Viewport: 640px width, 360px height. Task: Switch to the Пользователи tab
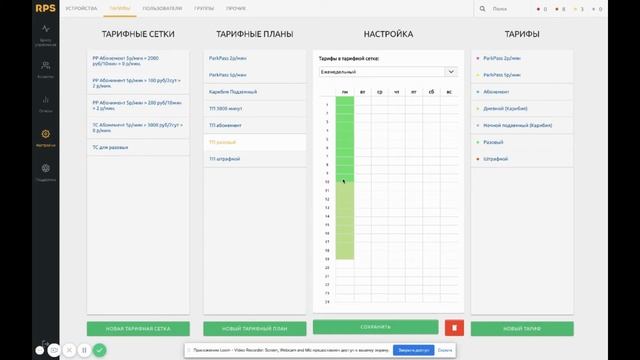point(162,8)
